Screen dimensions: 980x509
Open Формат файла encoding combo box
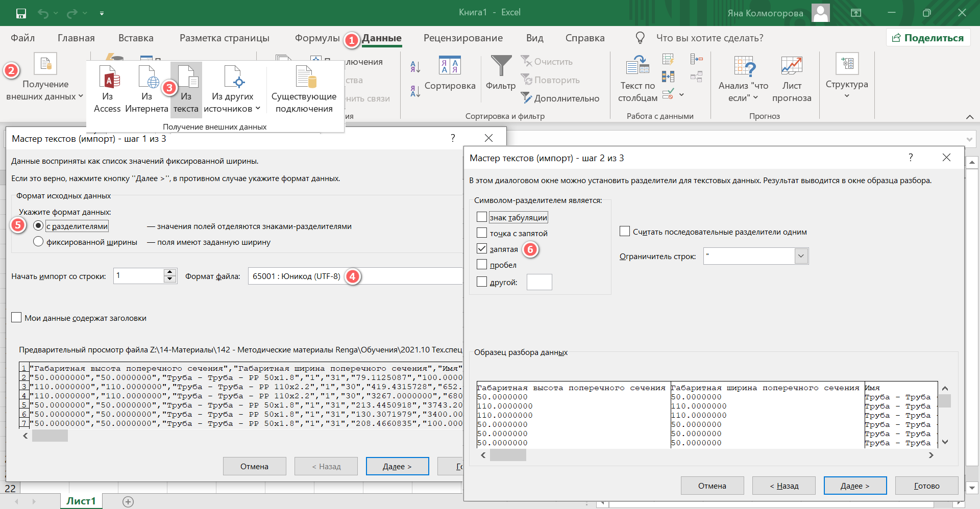coord(355,276)
